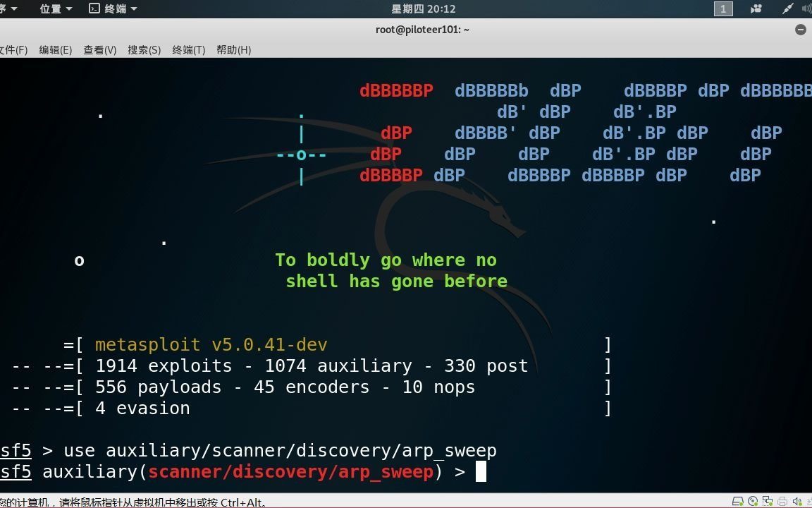The width and height of the screenshot is (812, 508).
Task: Open the 查看(V) menu
Action: 99,49
